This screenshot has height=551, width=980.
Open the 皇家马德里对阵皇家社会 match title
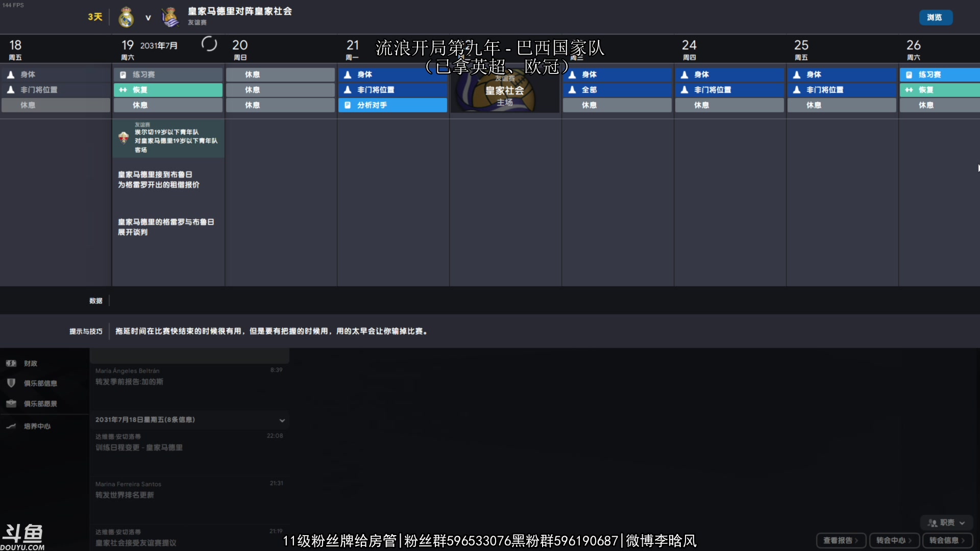pyautogui.click(x=240, y=11)
